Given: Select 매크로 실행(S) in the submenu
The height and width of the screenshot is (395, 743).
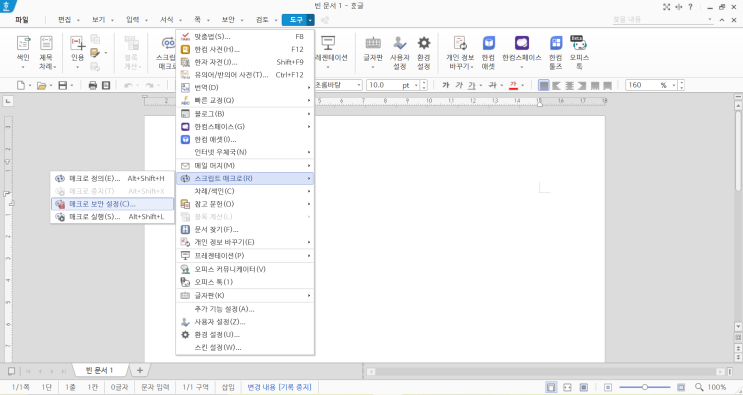Looking at the screenshot, I should (x=112, y=217).
